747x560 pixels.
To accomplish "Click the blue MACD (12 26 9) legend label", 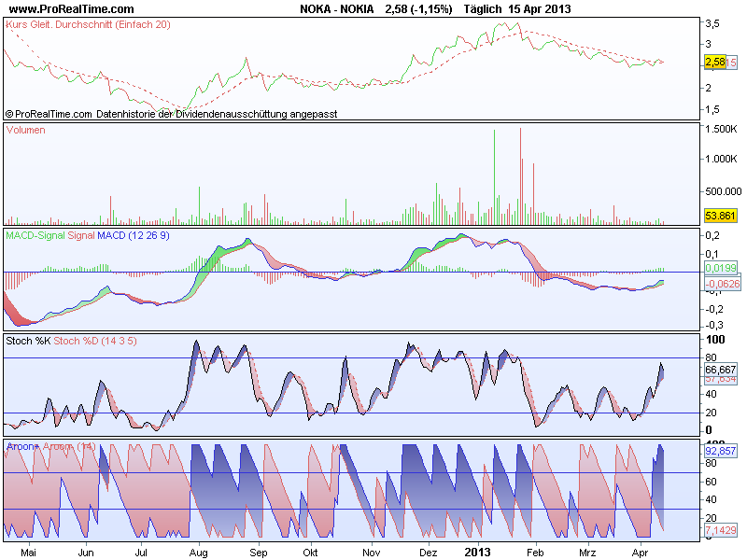I will click(133, 235).
